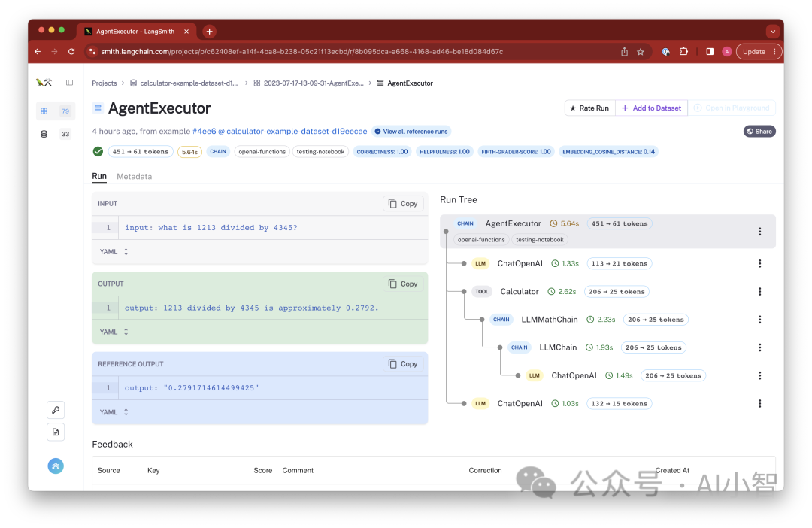Open the API keys icon in sidebar
The width and height of the screenshot is (812, 528).
(x=56, y=410)
